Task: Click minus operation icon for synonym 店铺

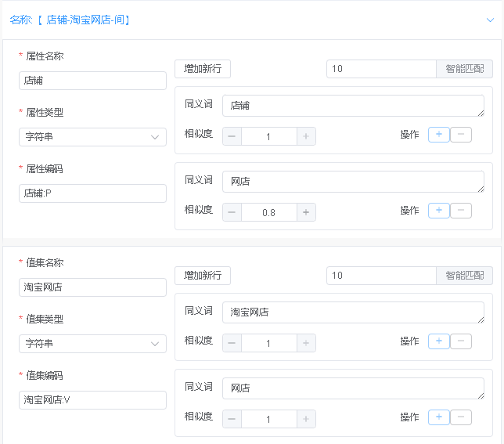Action: coord(461,135)
